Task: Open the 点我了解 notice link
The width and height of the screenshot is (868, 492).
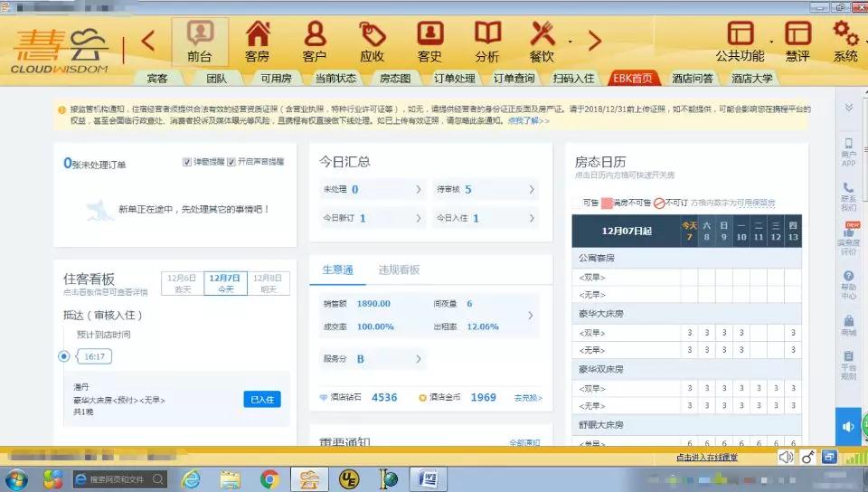Action: pos(529,120)
